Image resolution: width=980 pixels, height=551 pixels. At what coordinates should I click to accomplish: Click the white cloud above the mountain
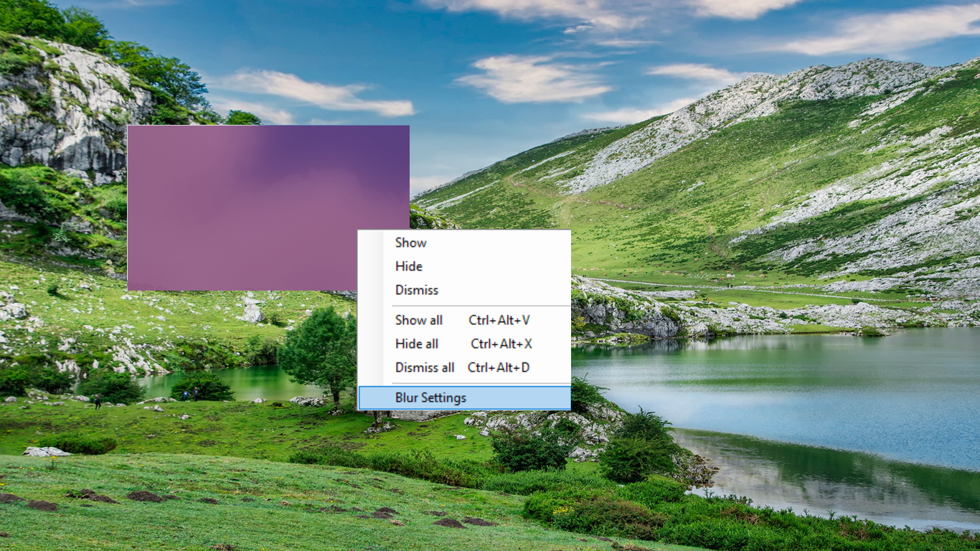[x=534, y=79]
